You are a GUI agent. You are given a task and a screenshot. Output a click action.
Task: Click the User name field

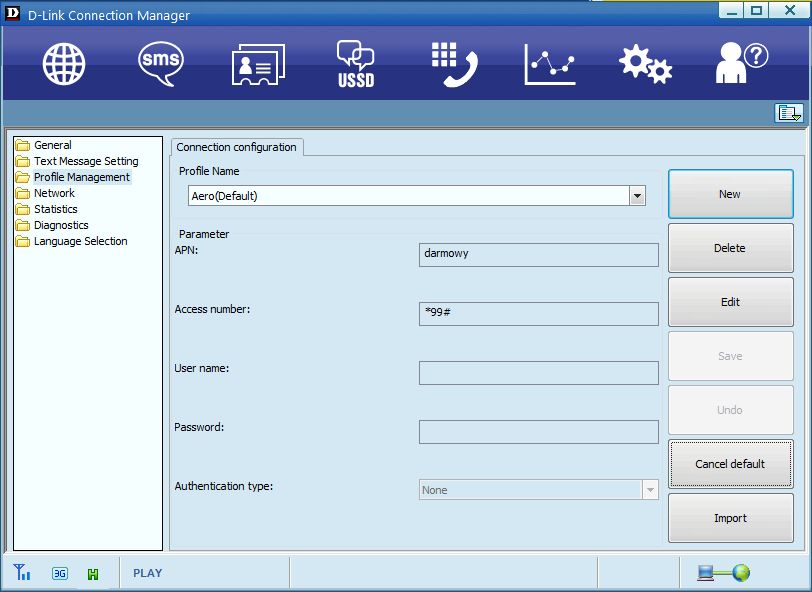pyautogui.click(x=539, y=373)
